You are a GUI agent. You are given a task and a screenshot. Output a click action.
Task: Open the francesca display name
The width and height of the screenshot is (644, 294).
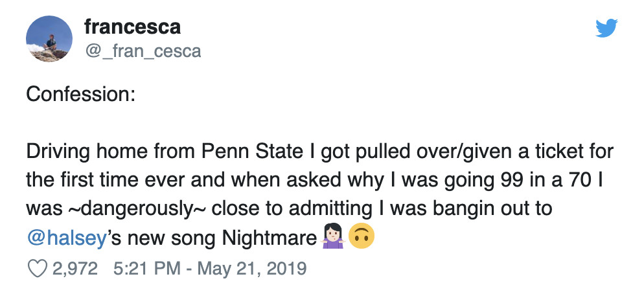132,27
